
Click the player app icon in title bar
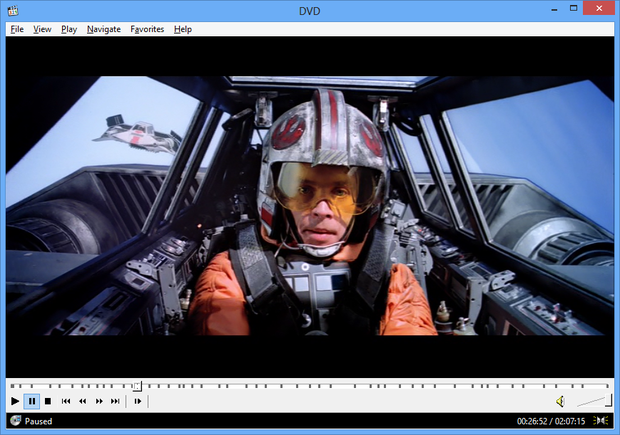click(13, 11)
